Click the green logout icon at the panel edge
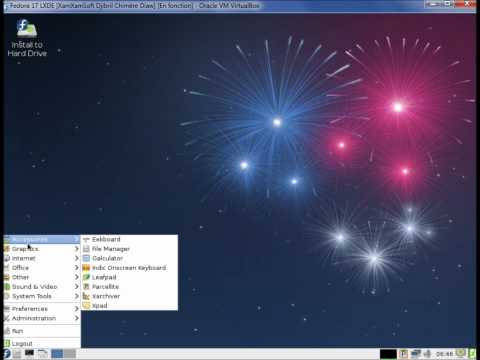The width and height of the screenshot is (480, 360). pos(472,354)
